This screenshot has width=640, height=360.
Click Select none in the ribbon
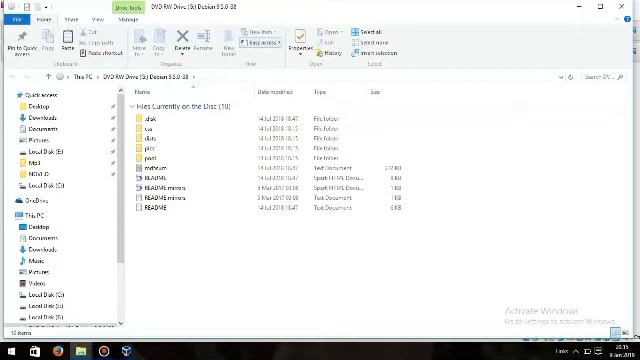[370, 42]
